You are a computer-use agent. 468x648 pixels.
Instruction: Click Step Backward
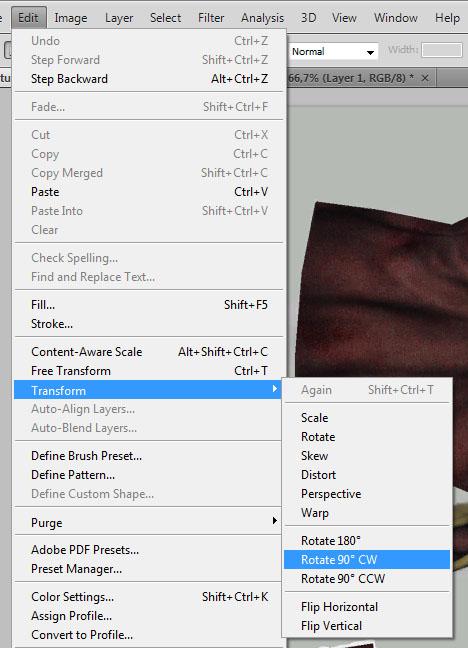click(148, 79)
